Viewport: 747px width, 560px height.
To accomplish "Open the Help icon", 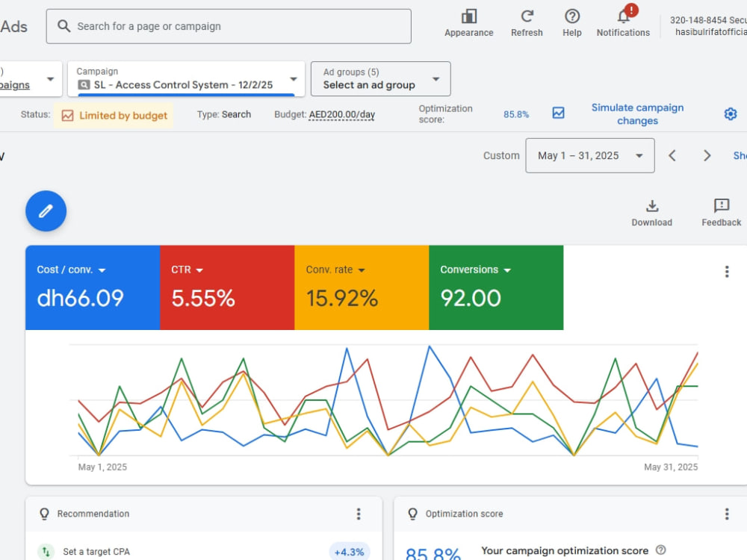I will (x=571, y=16).
